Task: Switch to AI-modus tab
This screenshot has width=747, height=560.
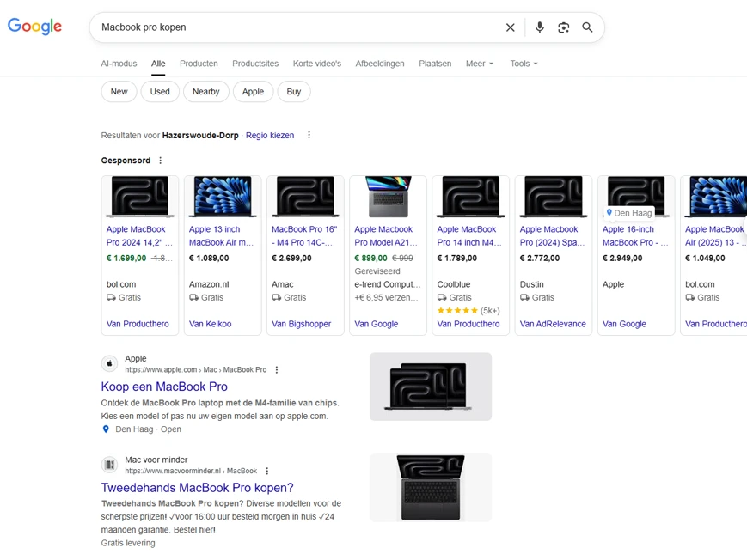Action: (119, 64)
